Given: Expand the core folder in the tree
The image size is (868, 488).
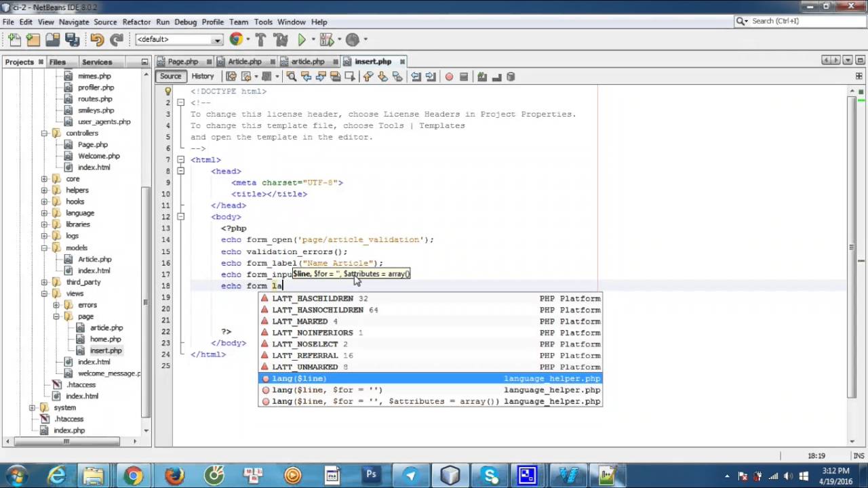Looking at the screenshot, I should [x=44, y=179].
